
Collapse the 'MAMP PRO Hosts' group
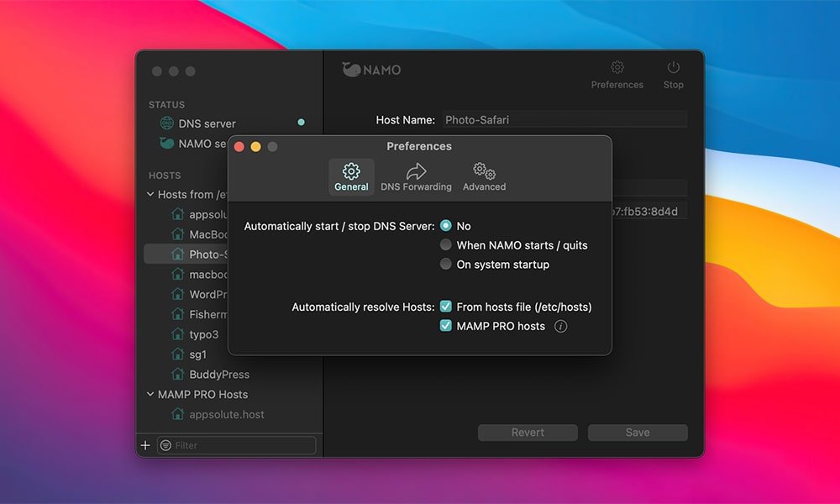click(150, 394)
